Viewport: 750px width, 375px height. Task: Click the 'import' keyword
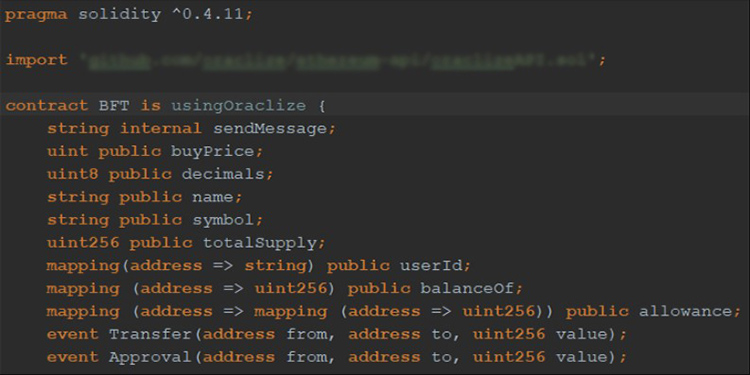pos(36,60)
